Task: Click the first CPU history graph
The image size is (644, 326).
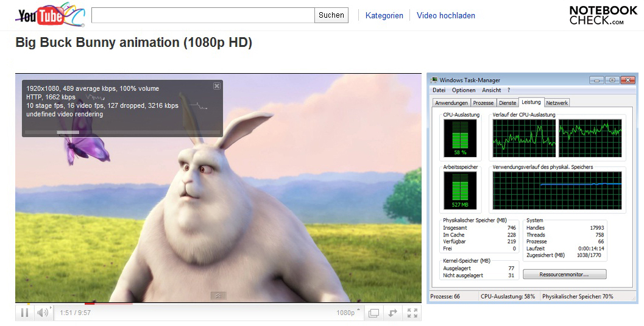Action: [x=524, y=138]
